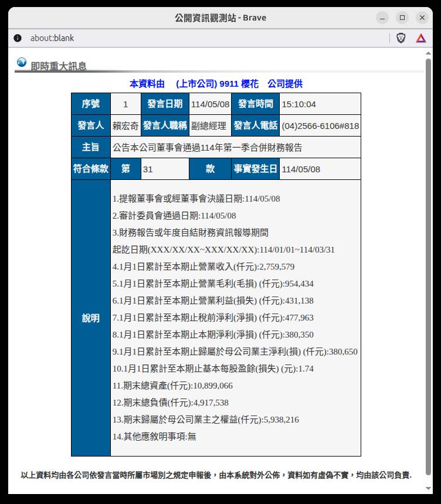The width and height of the screenshot is (441, 504).
Task: Click the scrollbar up arrow
Action: click(x=428, y=53)
